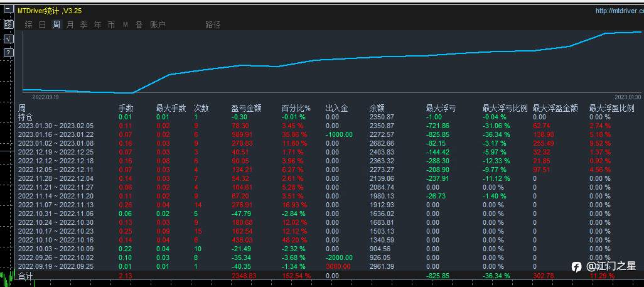The height and width of the screenshot is (287, 644).
Task: Open the 年 yearly tab
Action: click(98, 24)
